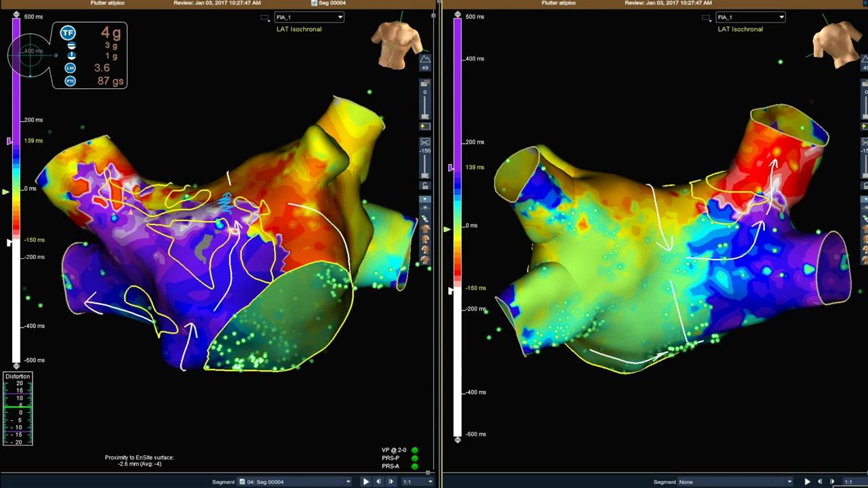Screen dimensions: 868x488
Task: Click the mountain terrain icon above 49
Action: click(425, 60)
